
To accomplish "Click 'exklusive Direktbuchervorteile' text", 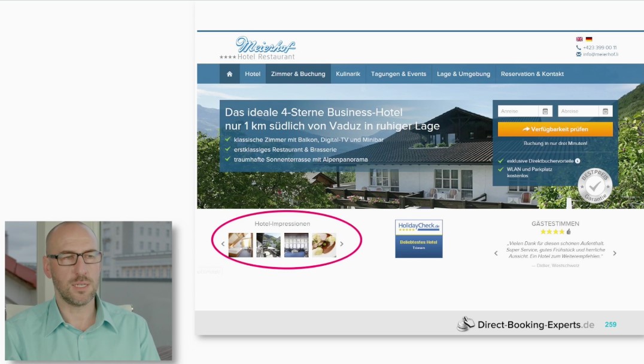I will 540,161.
